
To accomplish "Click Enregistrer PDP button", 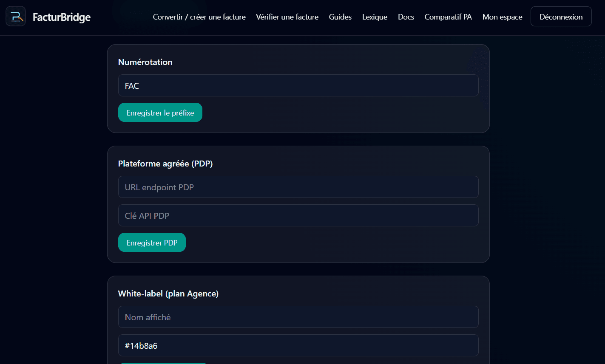I will point(152,243).
